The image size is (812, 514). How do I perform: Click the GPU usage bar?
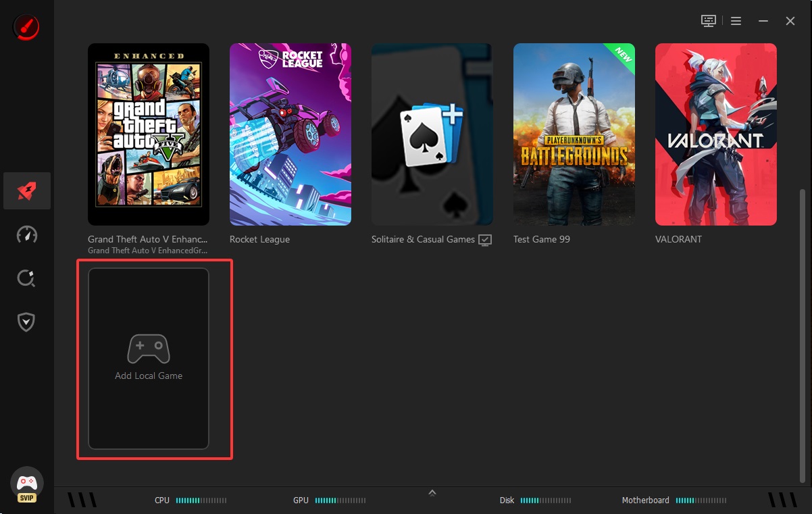click(340, 500)
